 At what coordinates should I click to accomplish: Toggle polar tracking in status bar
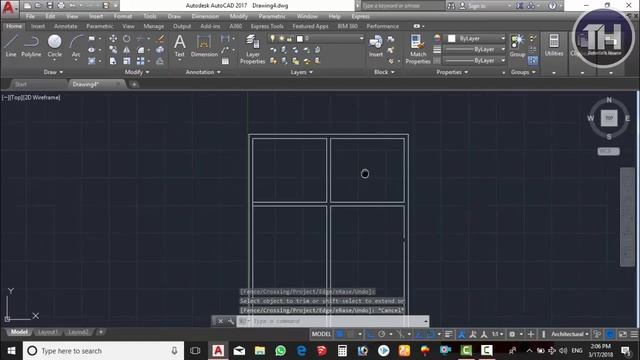382,334
